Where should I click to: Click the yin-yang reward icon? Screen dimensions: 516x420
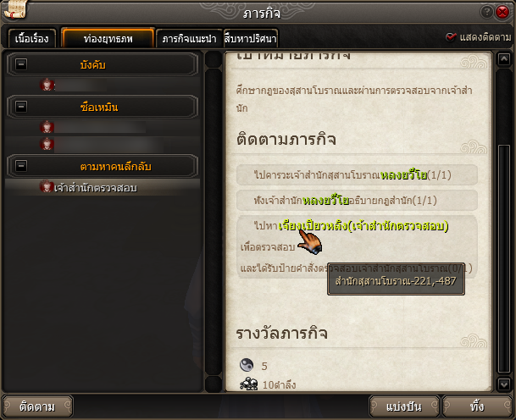coord(247,365)
